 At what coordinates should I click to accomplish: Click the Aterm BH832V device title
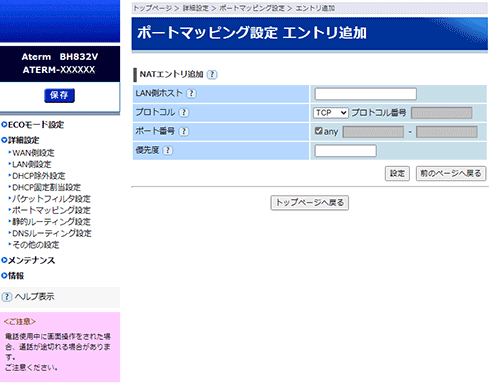[60, 57]
